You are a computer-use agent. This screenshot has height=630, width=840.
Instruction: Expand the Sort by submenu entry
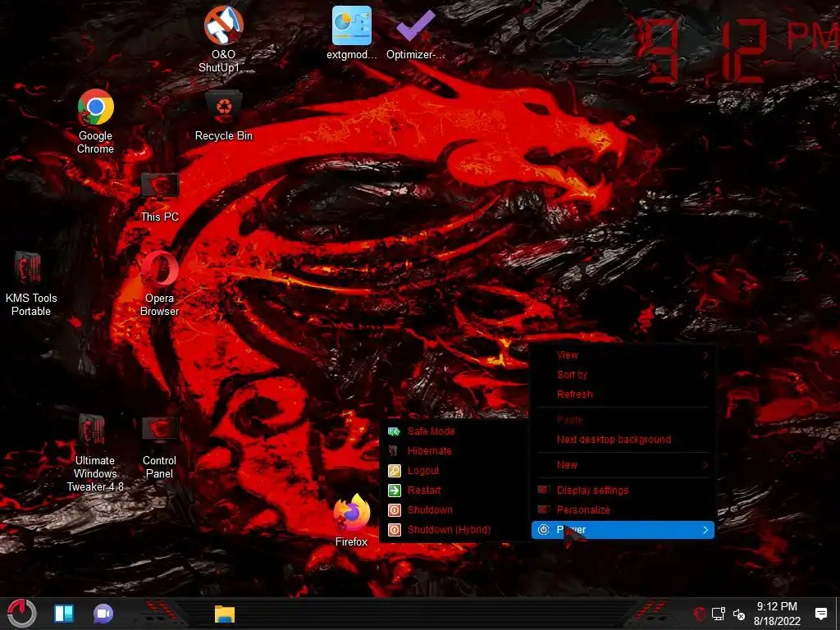(x=623, y=375)
